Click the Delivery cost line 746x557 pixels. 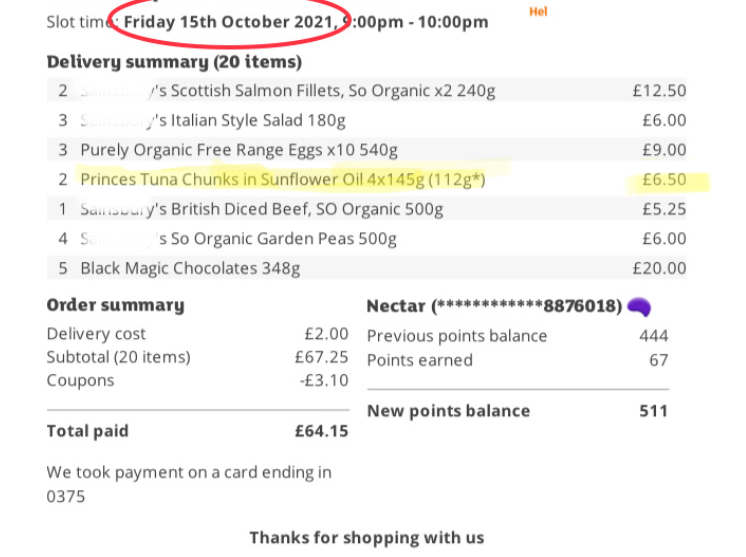tap(96, 334)
